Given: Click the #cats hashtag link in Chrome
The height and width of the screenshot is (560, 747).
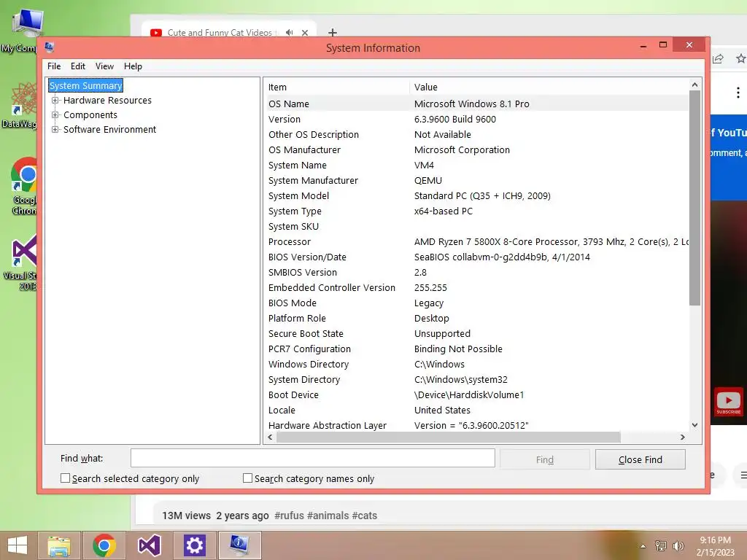Looking at the screenshot, I should coord(365,516).
